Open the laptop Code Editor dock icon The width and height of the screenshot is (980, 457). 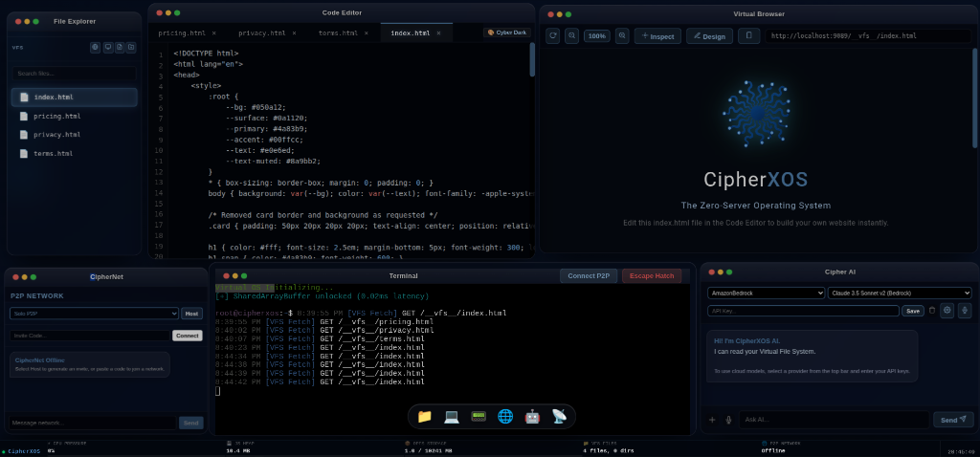point(452,417)
